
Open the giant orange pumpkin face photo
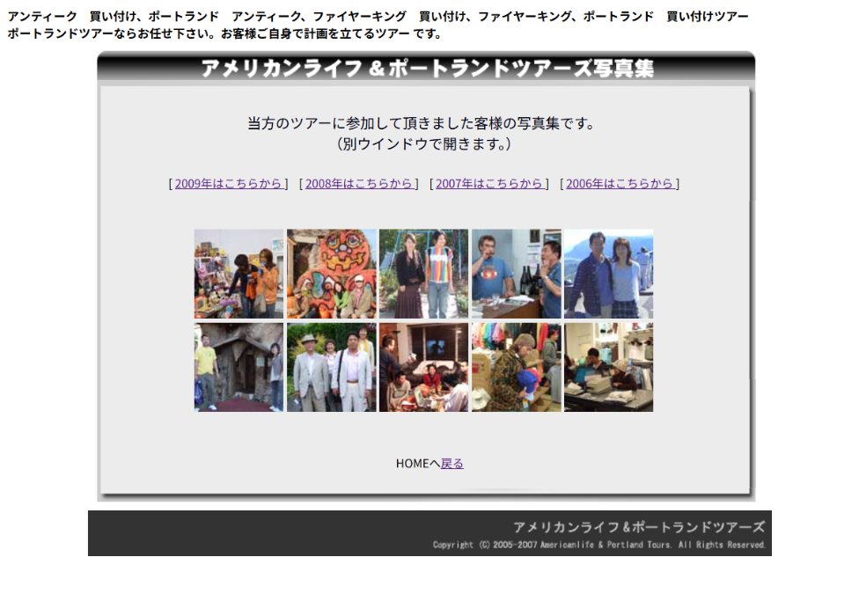pos(331,275)
